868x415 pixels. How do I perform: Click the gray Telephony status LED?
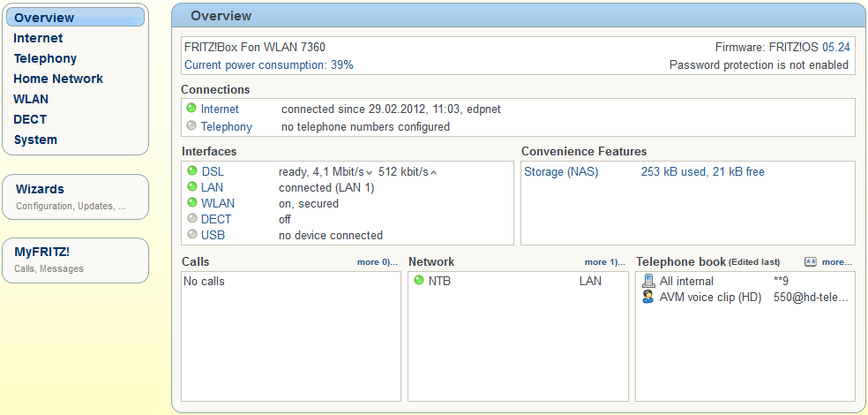point(191,125)
